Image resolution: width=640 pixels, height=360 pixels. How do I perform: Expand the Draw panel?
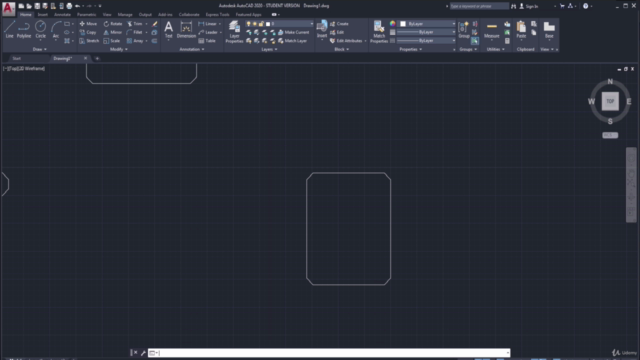point(40,49)
